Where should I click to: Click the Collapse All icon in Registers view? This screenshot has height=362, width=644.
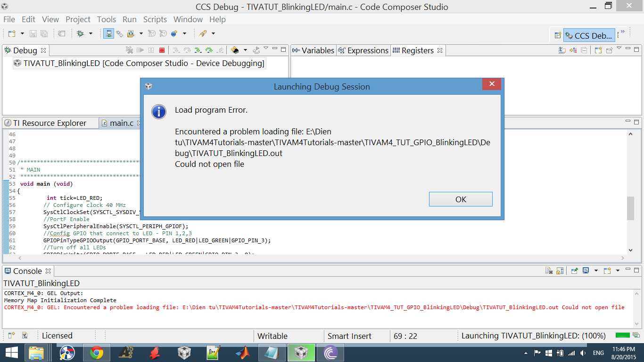click(x=584, y=50)
